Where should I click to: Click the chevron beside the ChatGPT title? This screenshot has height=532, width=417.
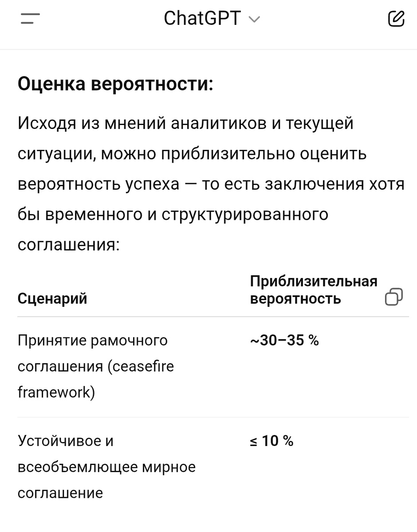tap(253, 20)
